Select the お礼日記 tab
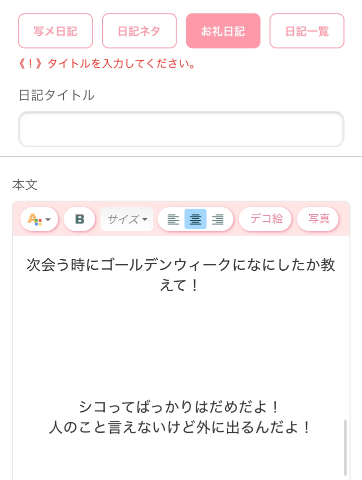 [x=223, y=31]
